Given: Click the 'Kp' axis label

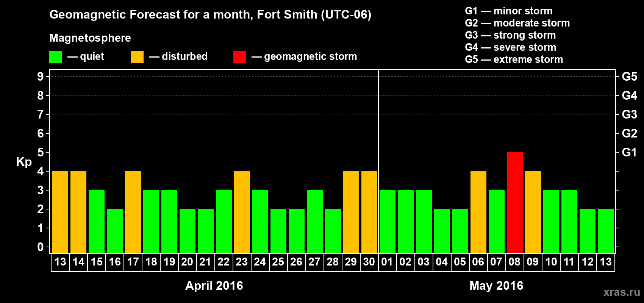Looking at the screenshot, I should point(24,162).
